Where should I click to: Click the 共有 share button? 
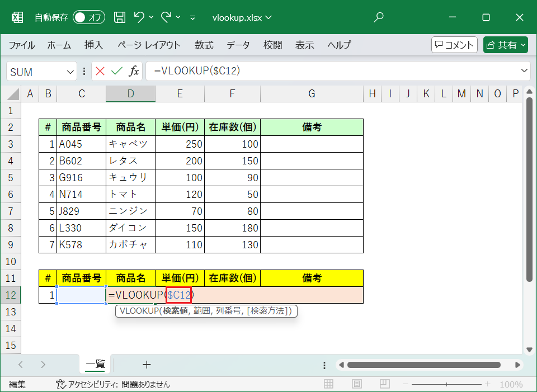click(x=506, y=45)
